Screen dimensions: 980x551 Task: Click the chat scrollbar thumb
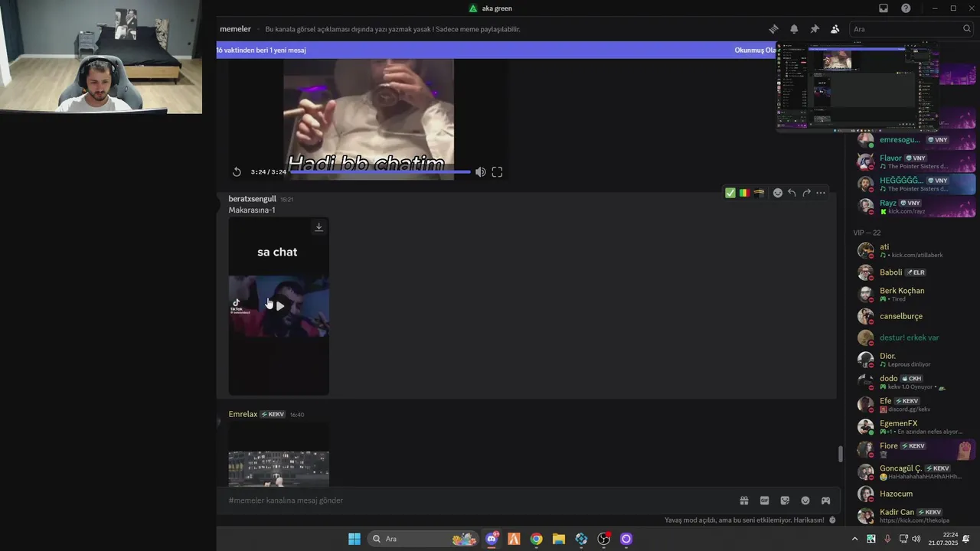840,454
